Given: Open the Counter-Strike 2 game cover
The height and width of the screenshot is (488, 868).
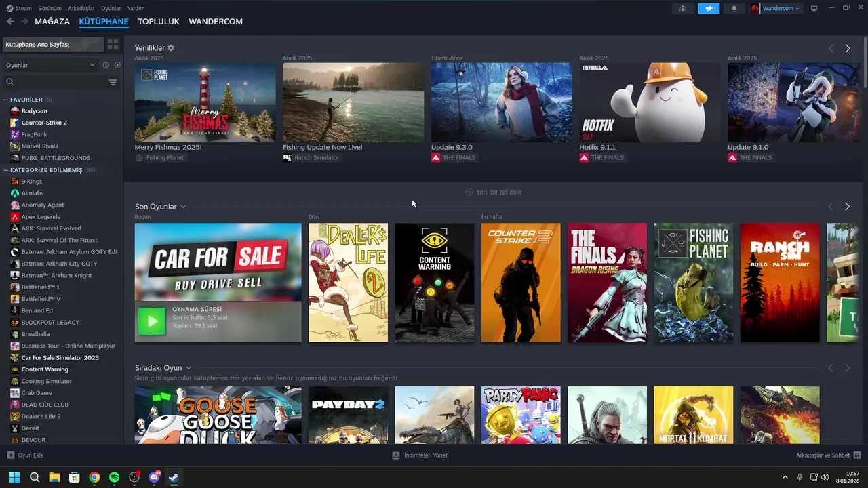Looking at the screenshot, I should (521, 283).
